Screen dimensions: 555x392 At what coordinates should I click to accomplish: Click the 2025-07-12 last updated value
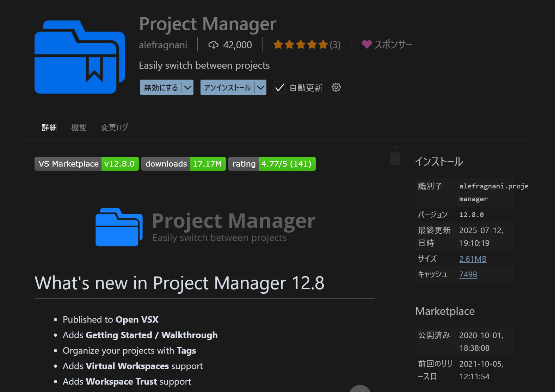tap(481, 236)
